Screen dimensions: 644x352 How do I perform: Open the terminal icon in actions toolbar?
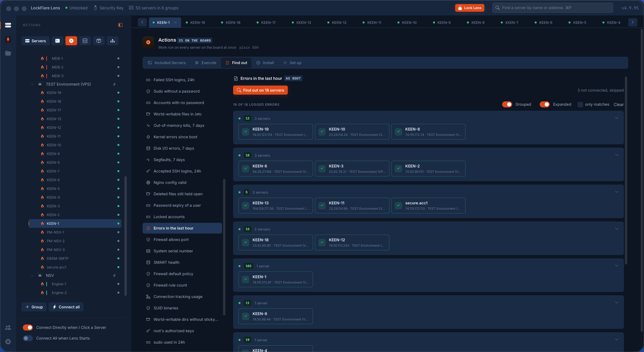tap(58, 41)
